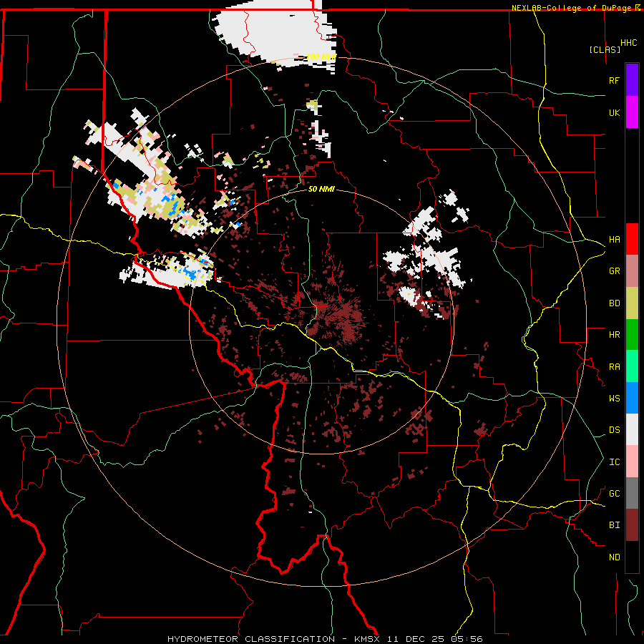Click the DS legend label
Image resolution: width=644 pixels, height=644 pixels.
coord(614,430)
